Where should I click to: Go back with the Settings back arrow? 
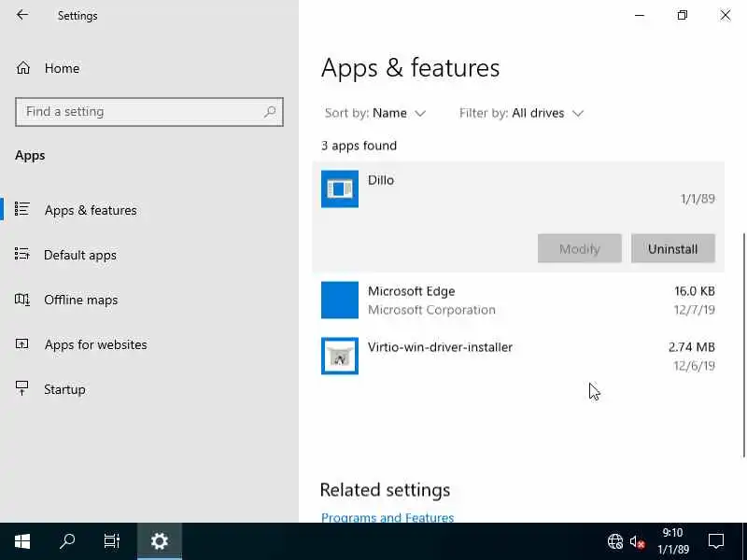click(21, 15)
